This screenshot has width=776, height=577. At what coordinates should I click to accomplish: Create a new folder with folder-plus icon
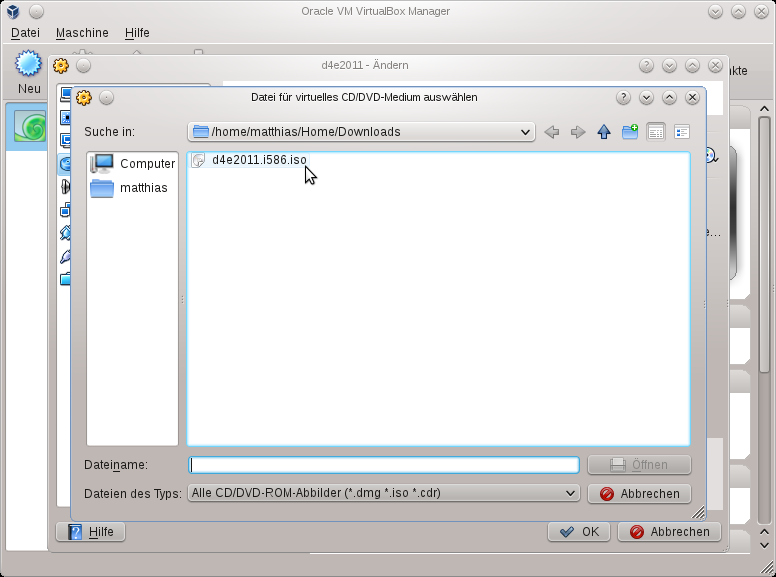[x=630, y=132]
